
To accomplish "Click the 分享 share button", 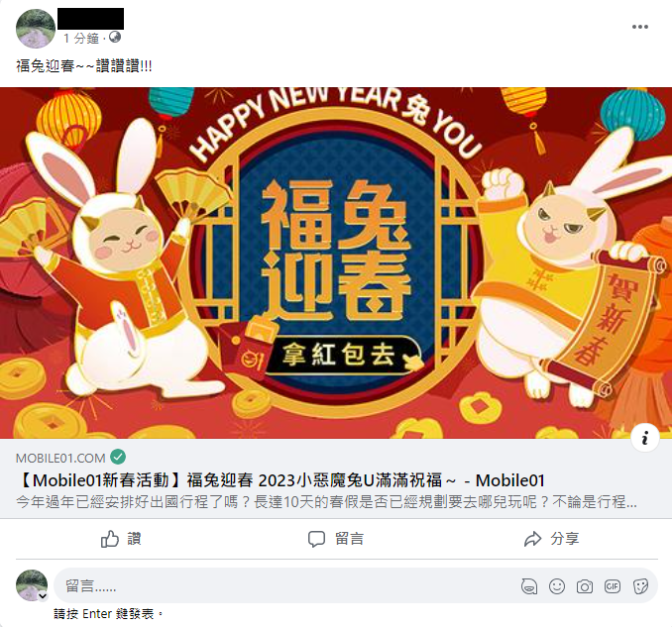I will (x=551, y=539).
